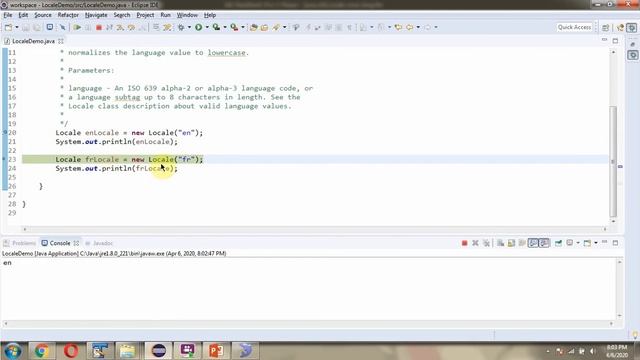Screen dimensions: 640x360
Task: Go to next annotation icon
Action: (363, 27)
